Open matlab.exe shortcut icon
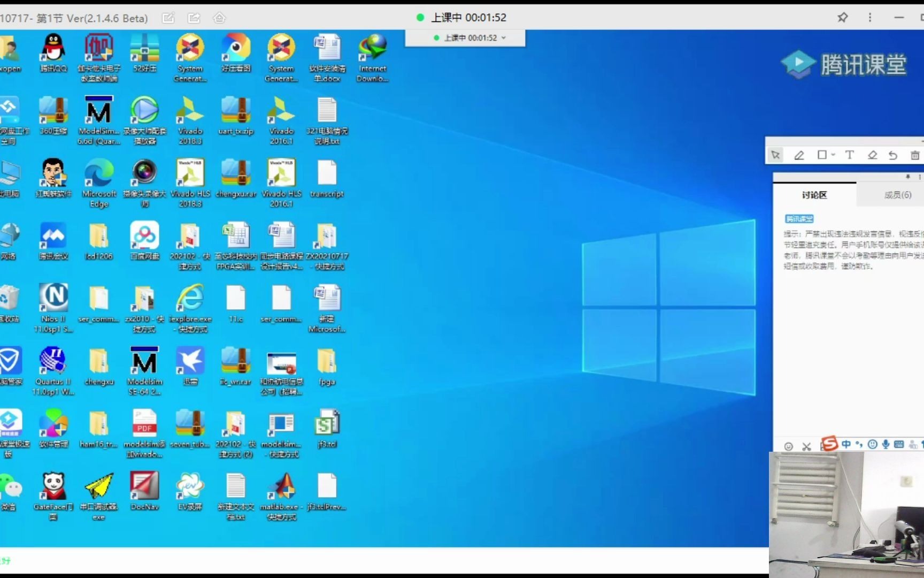The height and width of the screenshot is (578, 924). pos(281,496)
